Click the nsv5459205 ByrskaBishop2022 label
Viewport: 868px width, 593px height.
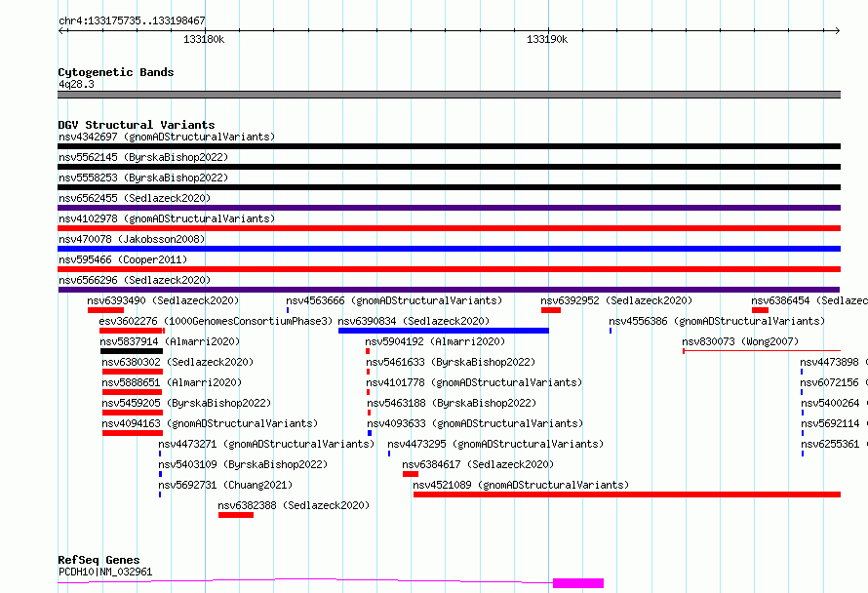(x=186, y=403)
